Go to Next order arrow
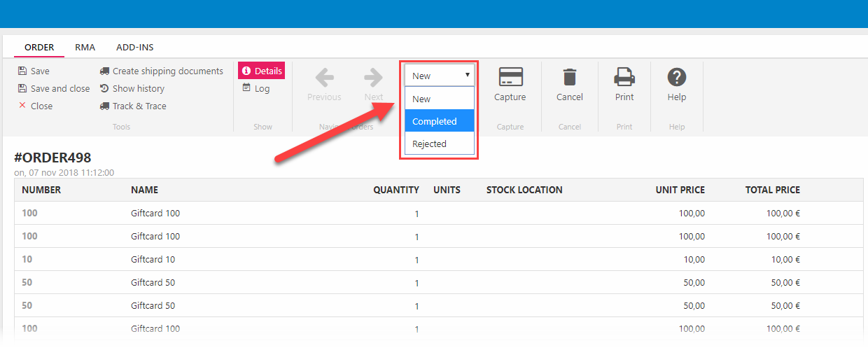This screenshot has width=868, height=355. click(x=373, y=78)
